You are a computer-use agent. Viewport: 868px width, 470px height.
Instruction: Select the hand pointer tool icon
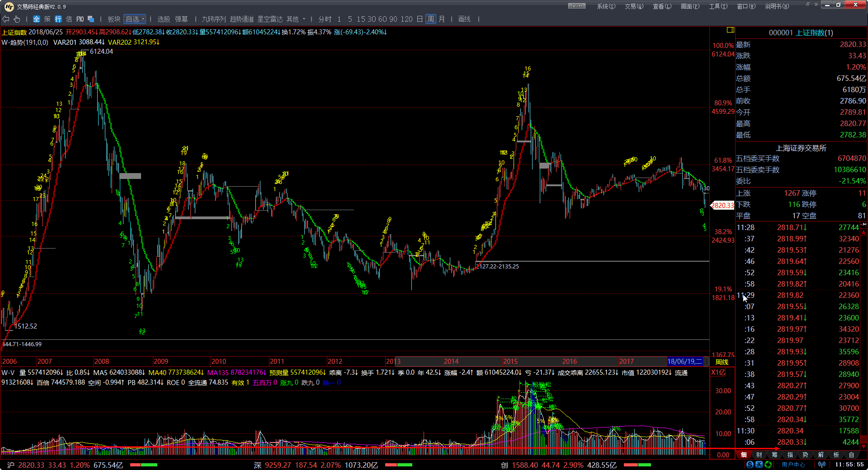(17, 19)
